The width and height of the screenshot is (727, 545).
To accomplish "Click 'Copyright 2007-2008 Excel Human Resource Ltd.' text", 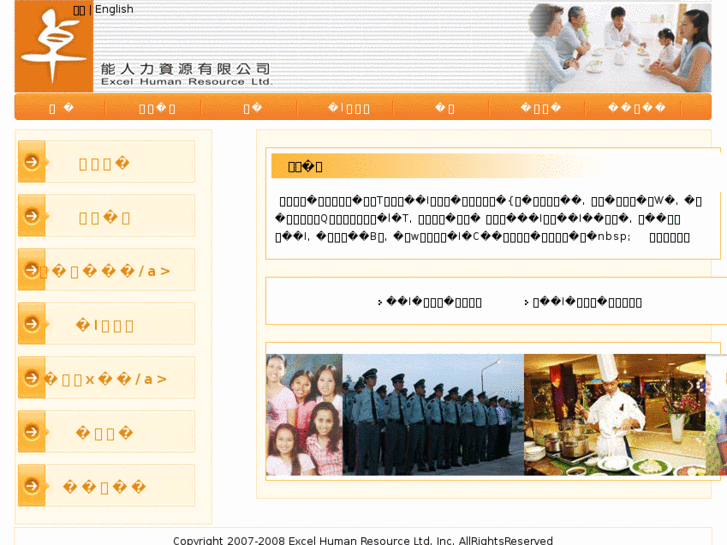I will tap(303, 540).
